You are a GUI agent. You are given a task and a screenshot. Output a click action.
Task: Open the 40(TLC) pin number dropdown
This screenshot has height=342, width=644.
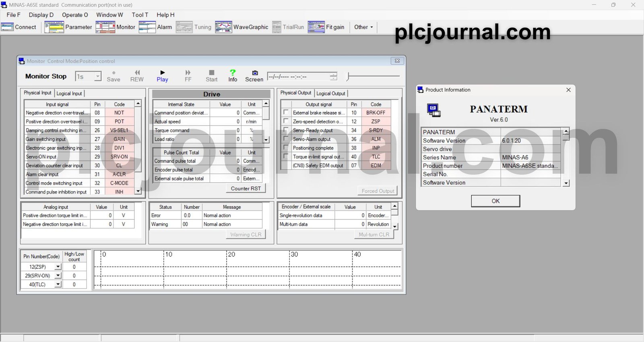[58, 284]
